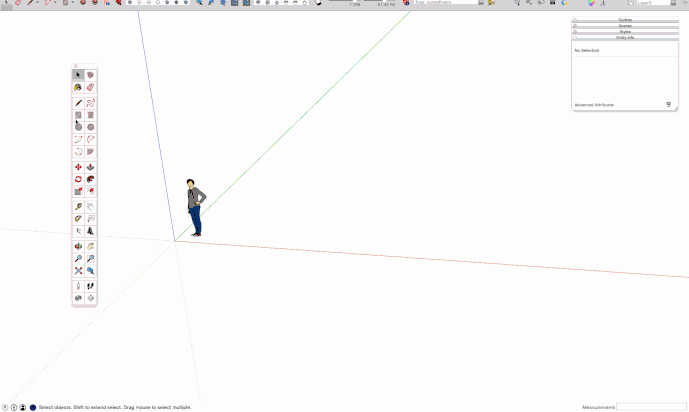Screen dimensions: 689x412
Task: Select the Zoom Window tool
Action: click(x=91, y=259)
